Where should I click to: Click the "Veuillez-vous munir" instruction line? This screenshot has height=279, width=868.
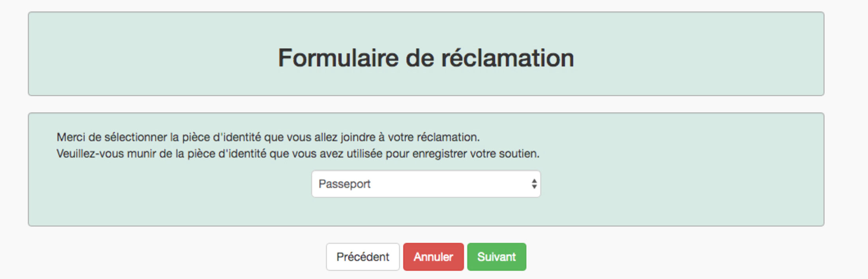298,154
